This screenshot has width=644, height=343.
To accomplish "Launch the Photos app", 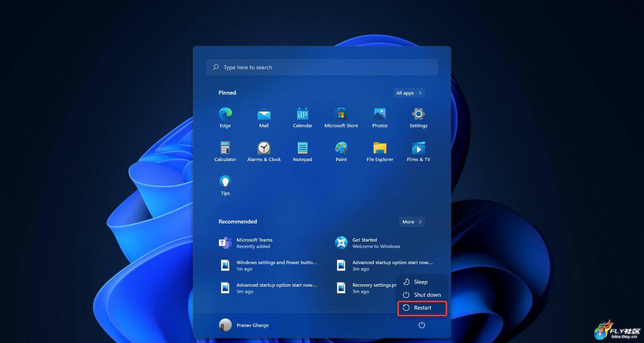I will 380,118.
